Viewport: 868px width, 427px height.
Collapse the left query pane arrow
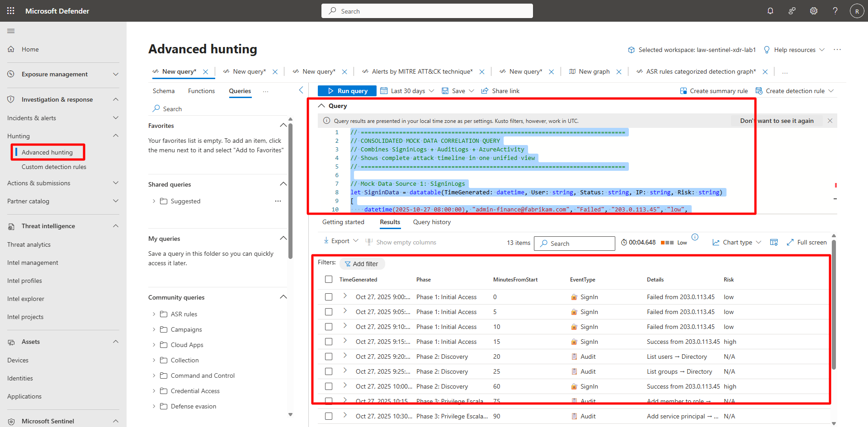click(301, 90)
